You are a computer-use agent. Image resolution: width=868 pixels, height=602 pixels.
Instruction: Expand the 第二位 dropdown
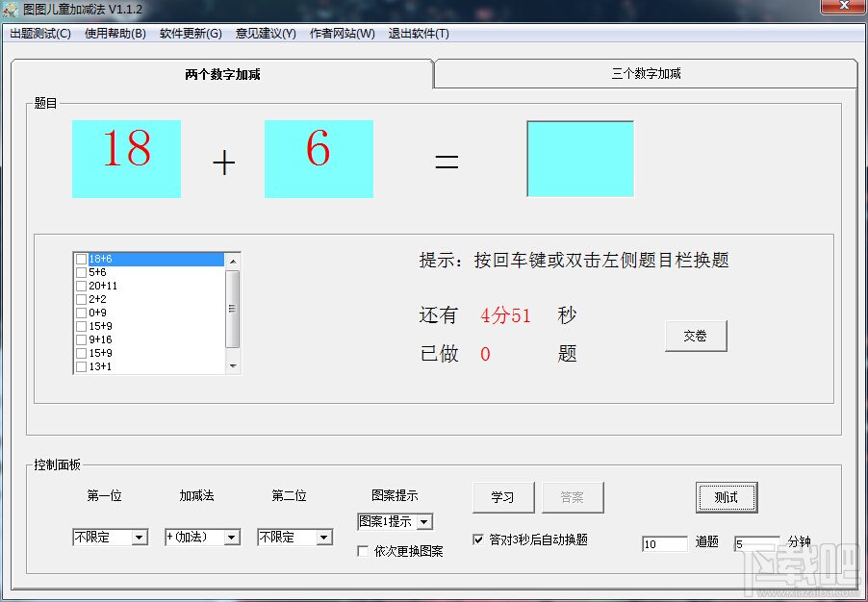click(x=324, y=538)
